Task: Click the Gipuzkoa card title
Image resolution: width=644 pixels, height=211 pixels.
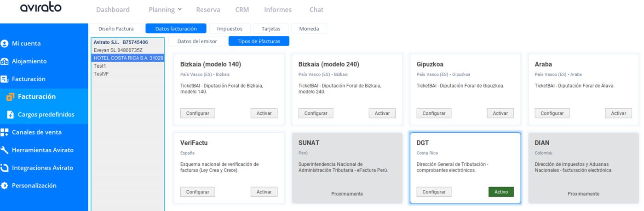Action: (x=430, y=64)
